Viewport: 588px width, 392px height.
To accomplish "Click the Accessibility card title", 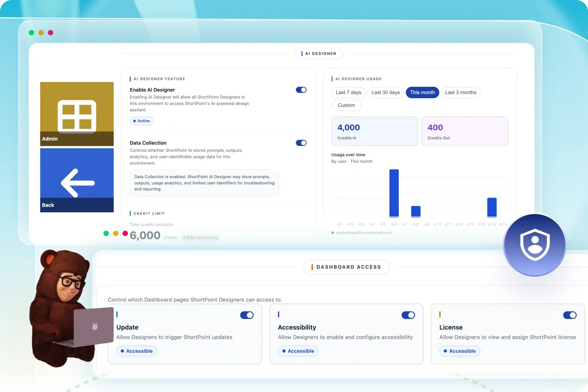I will click(297, 327).
